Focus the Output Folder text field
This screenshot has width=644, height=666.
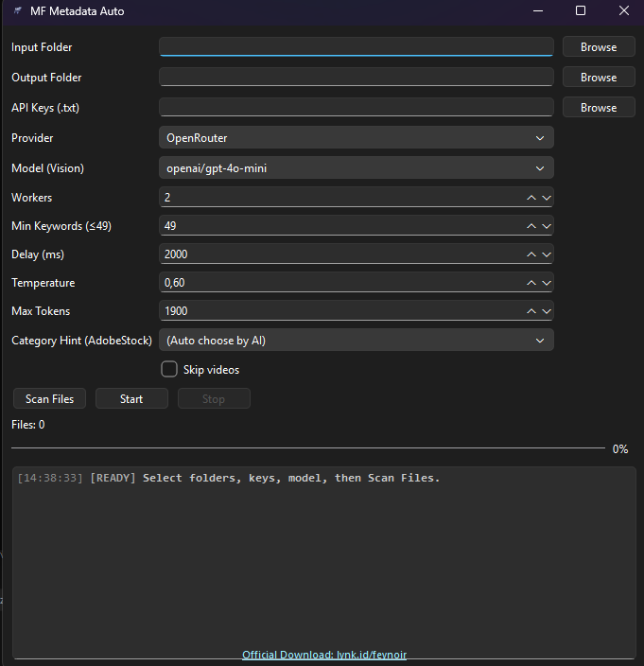pyautogui.click(x=357, y=77)
